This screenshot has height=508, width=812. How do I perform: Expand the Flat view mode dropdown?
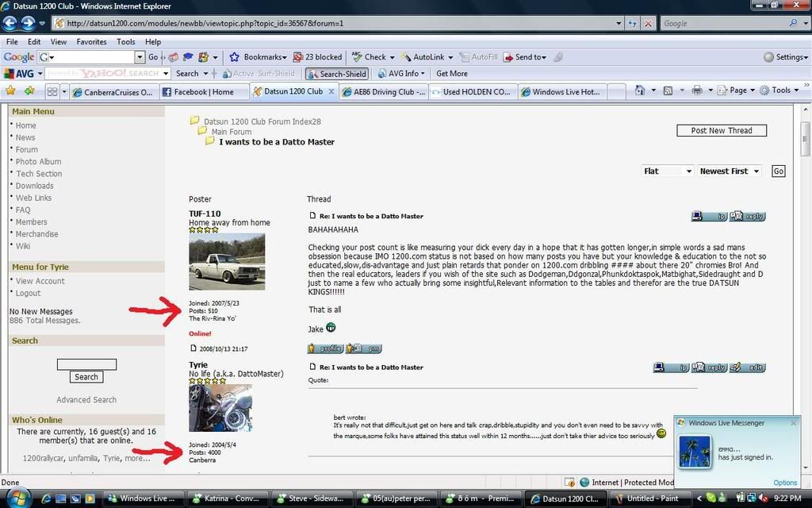[x=667, y=171]
